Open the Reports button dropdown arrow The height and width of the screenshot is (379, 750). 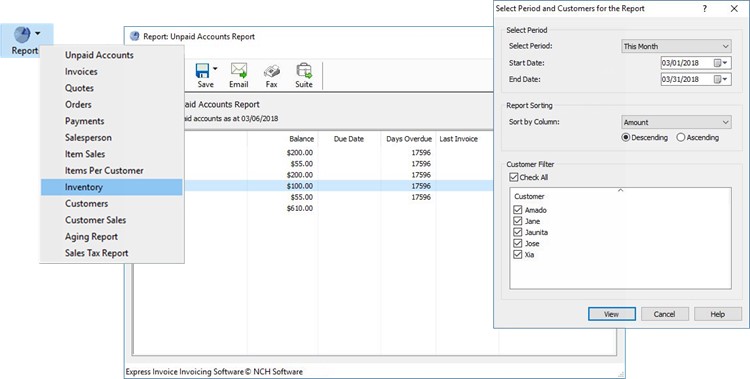click(x=38, y=34)
